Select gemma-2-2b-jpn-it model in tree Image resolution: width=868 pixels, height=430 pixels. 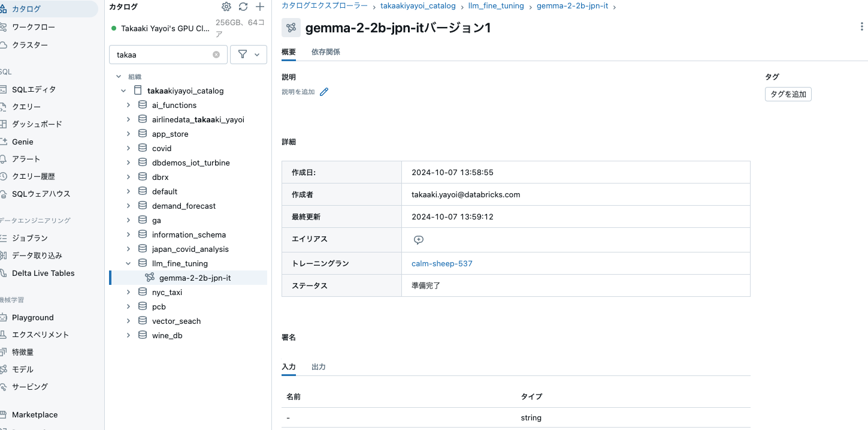(188, 278)
